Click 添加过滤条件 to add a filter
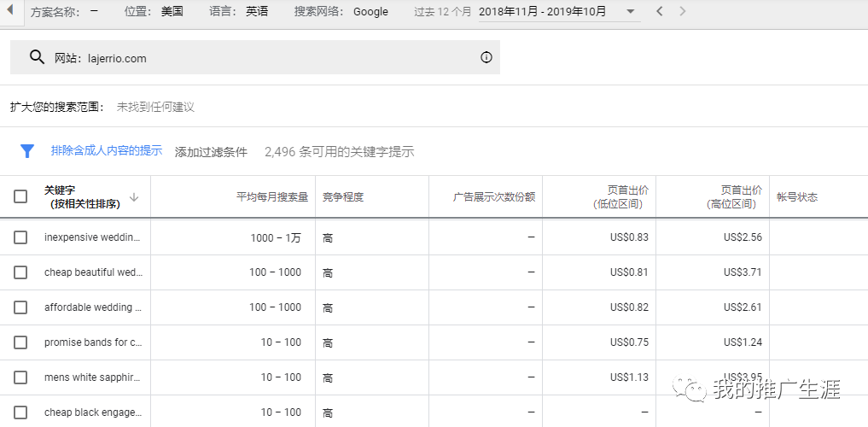The width and height of the screenshot is (868, 427). point(211,152)
